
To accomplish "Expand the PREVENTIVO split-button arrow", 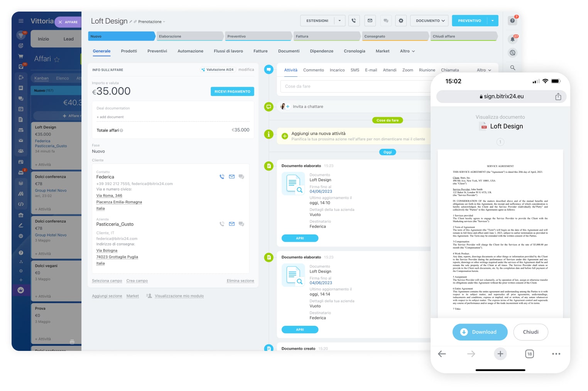I will (493, 21).
